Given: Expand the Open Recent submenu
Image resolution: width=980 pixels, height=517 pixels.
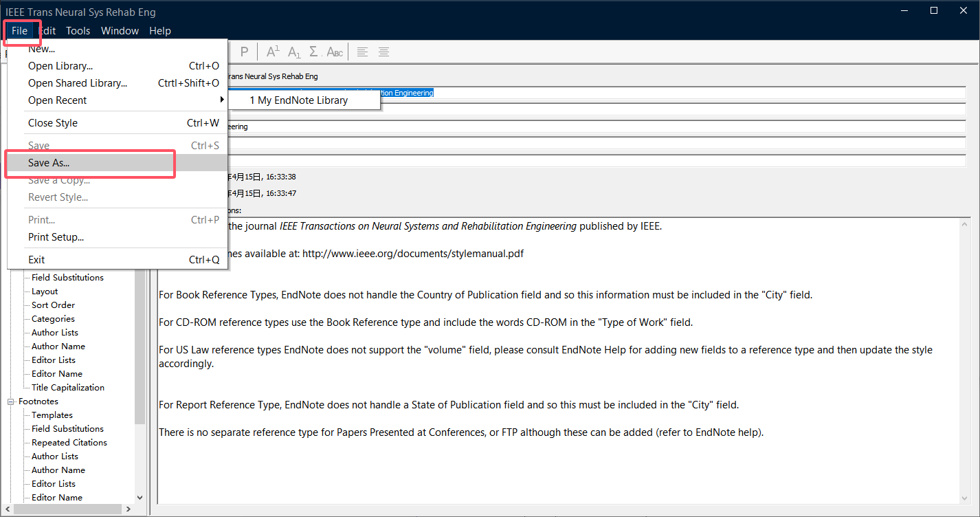Looking at the screenshot, I should tap(117, 100).
